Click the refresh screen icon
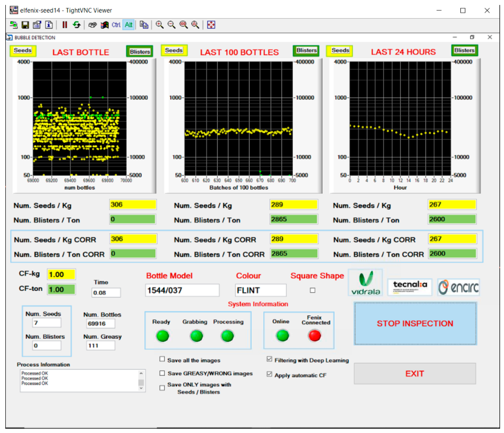 click(x=77, y=25)
